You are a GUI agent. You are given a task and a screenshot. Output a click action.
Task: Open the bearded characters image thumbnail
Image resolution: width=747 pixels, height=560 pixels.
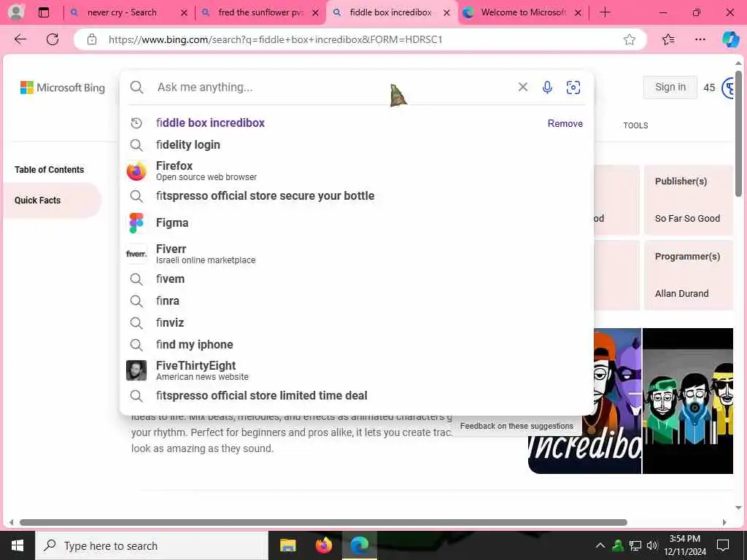coord(687,401)
